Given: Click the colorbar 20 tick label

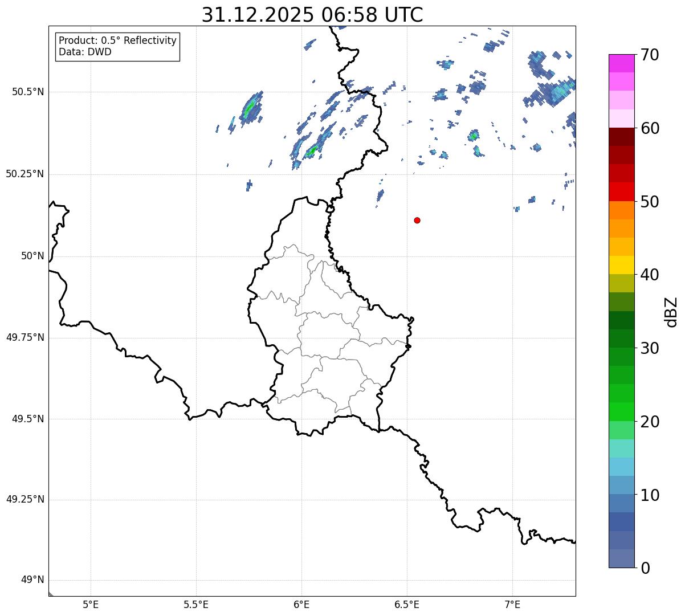Looking at the screenshot, I should pos(650,422).
